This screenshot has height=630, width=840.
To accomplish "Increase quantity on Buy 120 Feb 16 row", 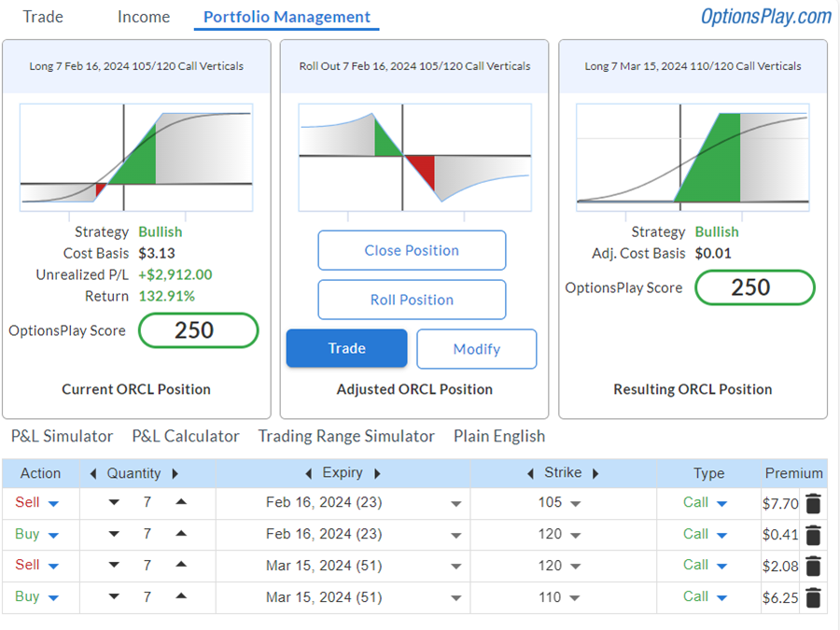I will point(181,534).
